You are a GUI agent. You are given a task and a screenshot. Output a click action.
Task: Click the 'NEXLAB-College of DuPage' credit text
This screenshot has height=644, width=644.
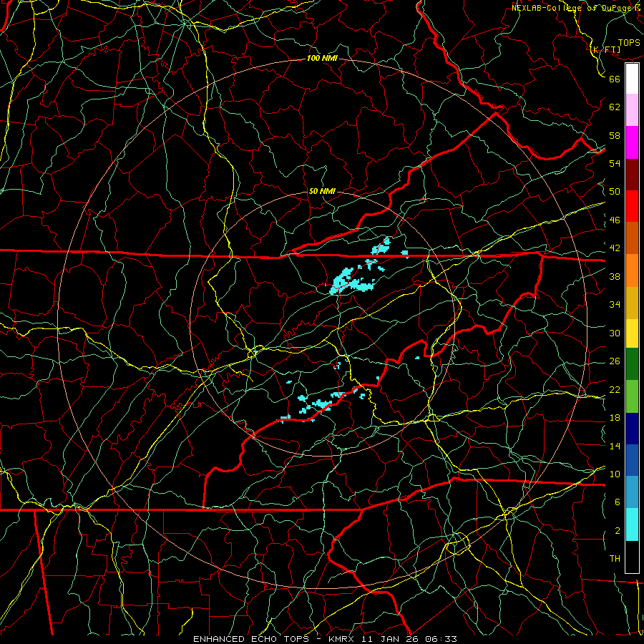(572, 8)
